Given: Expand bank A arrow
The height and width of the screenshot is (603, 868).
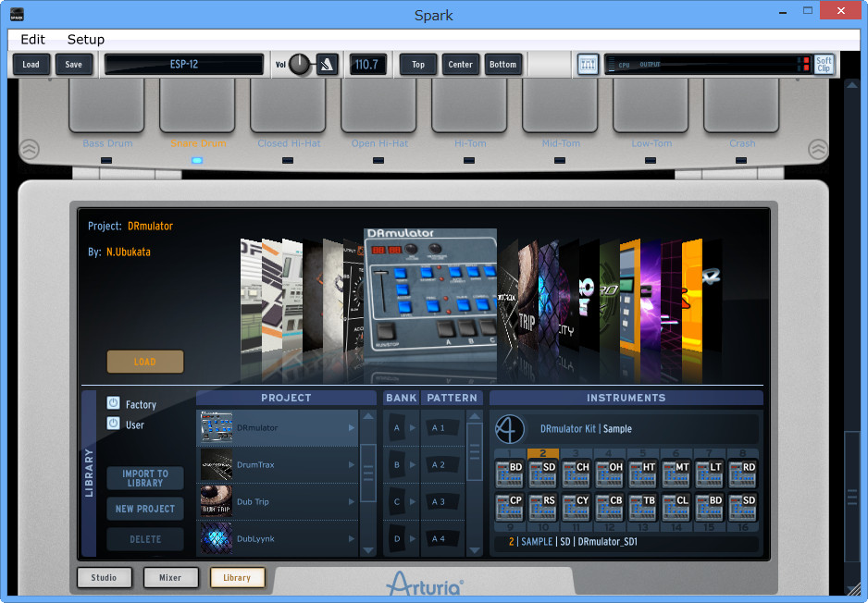Looking at the screenshot, I should pyautogui.click(x=413, y=427).
